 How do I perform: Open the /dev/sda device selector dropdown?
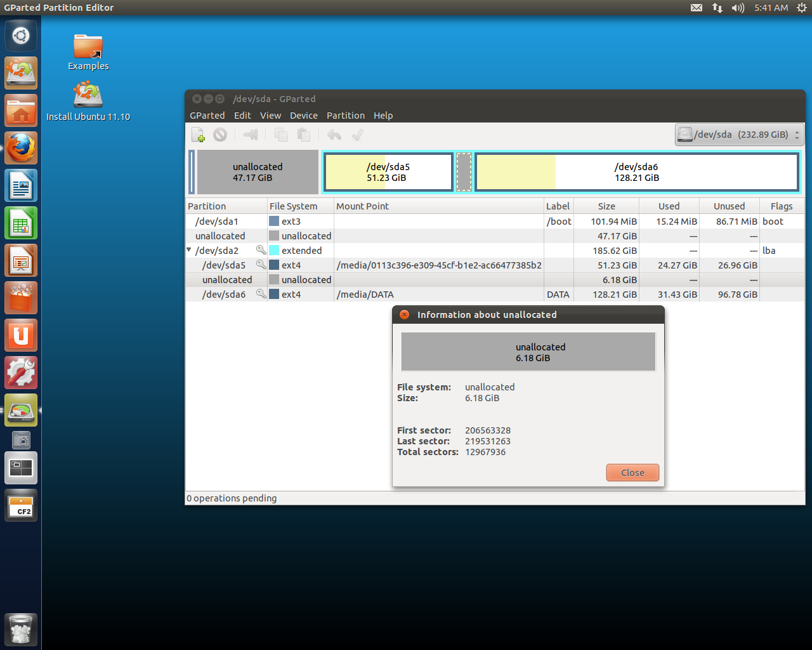(x=739, y=135)
